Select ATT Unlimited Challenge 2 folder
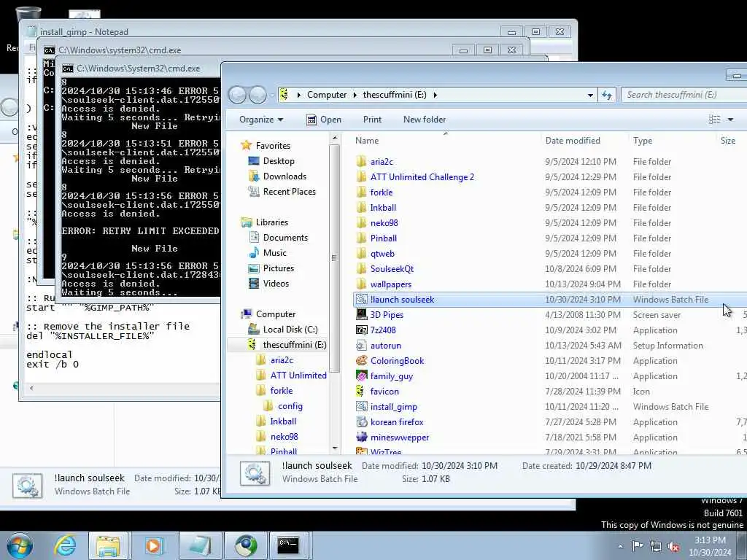 pyautogui.click(x=422, y=177)
